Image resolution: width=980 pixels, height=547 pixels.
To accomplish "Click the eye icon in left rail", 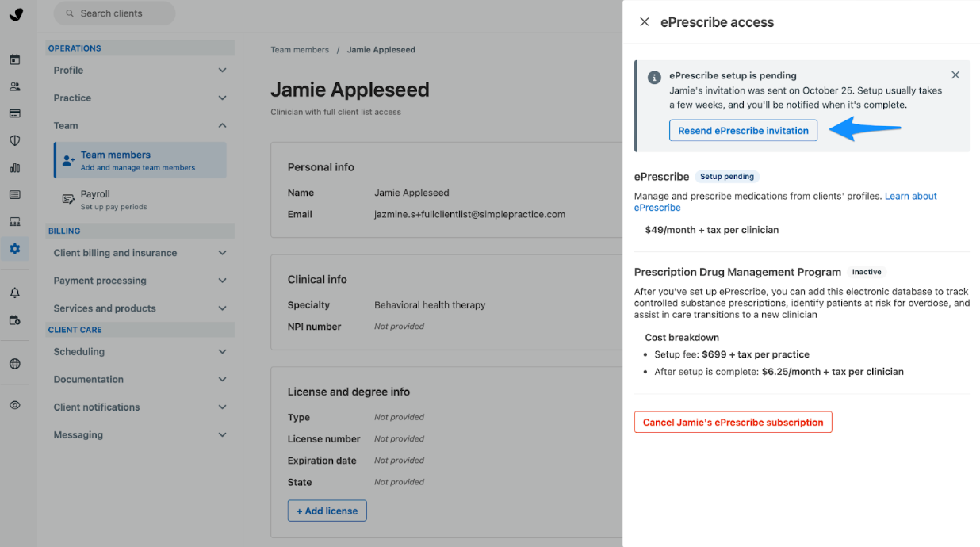I will pos(14,405).
